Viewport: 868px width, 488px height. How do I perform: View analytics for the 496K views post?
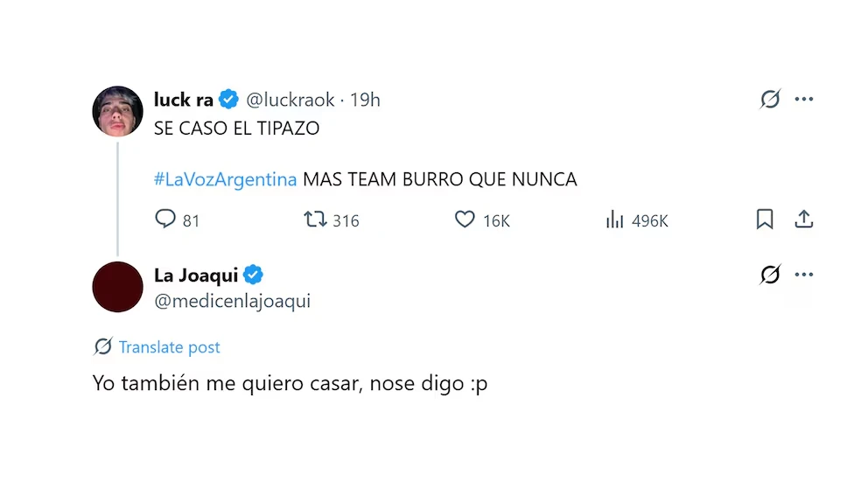click(615, 220)
